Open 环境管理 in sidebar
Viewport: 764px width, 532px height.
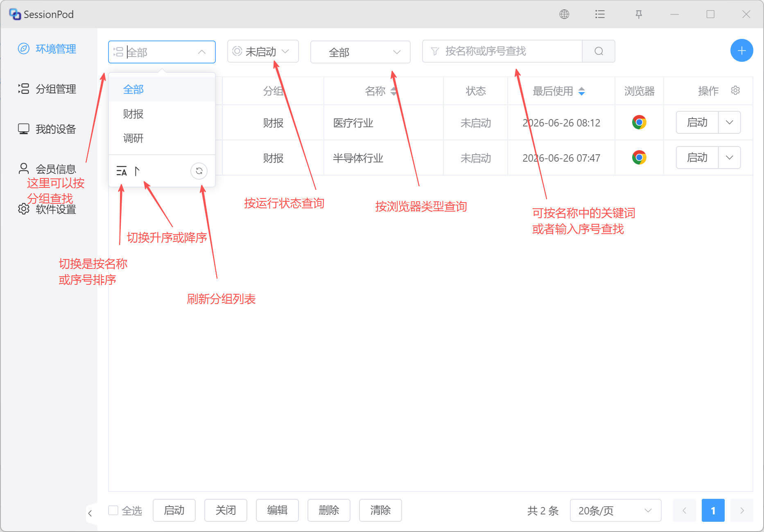47,49
